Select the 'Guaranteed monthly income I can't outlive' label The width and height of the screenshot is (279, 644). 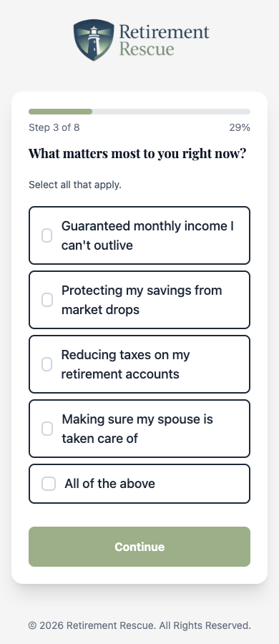[147, 235]
